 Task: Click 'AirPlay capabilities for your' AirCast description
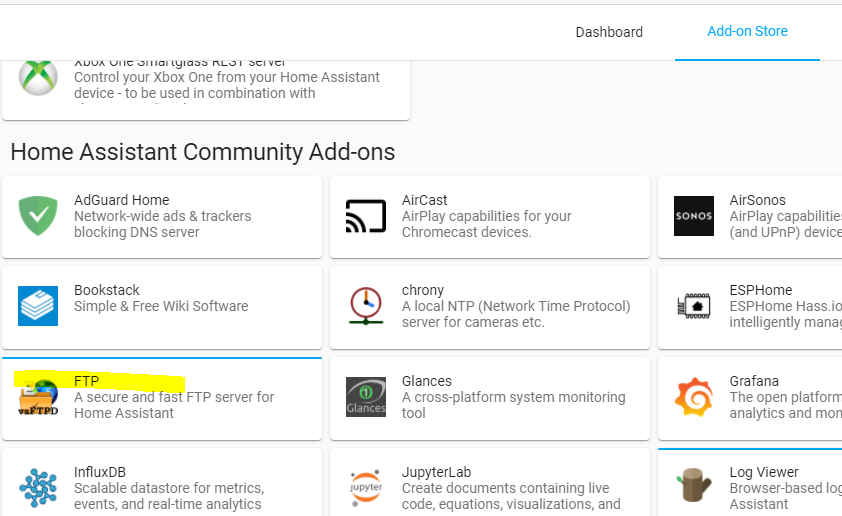click(x=487, y=216)
